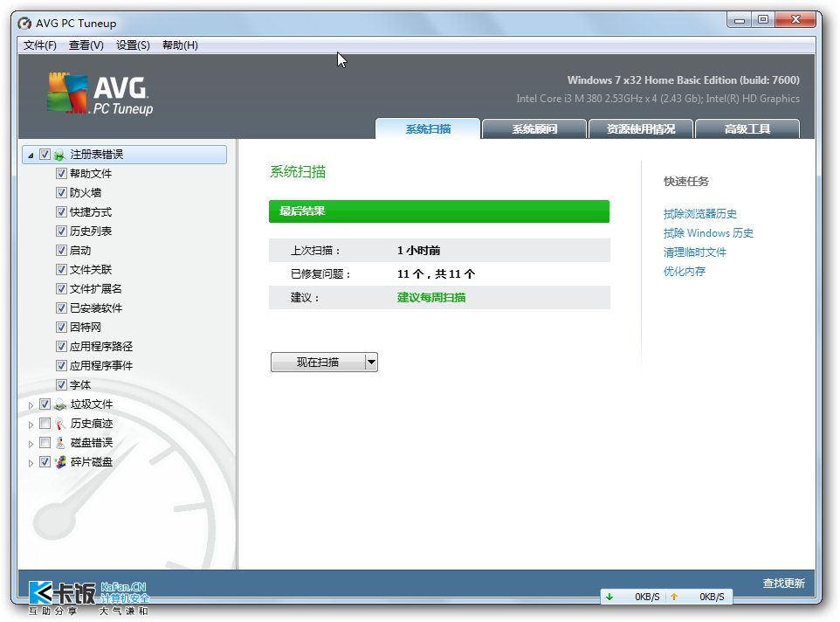Click the registry errors (注册表错误) category icon
This screenshot has height=622, width=840.
tap(59, 155)
